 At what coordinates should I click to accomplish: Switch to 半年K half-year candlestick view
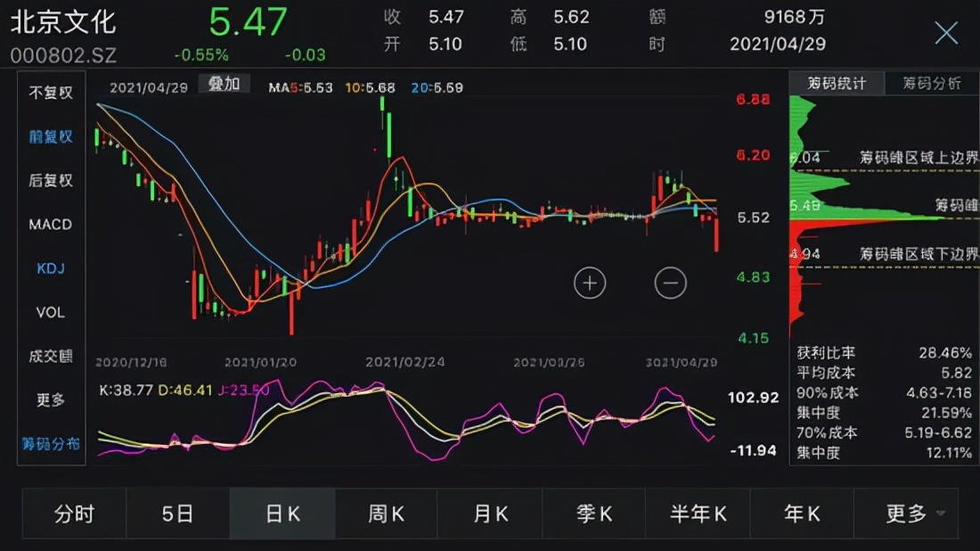pyautogui.click(x=698, y=514)
